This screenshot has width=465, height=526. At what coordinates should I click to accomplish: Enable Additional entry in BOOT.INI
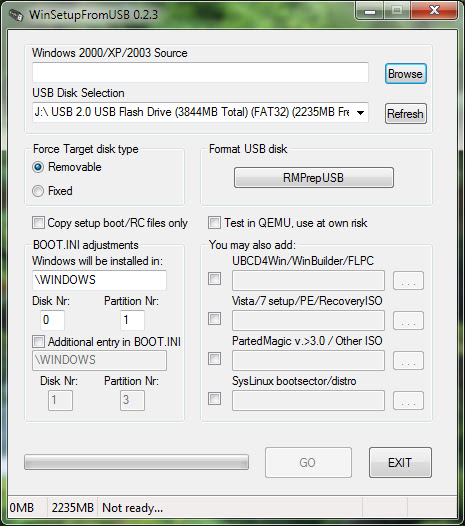38,342
